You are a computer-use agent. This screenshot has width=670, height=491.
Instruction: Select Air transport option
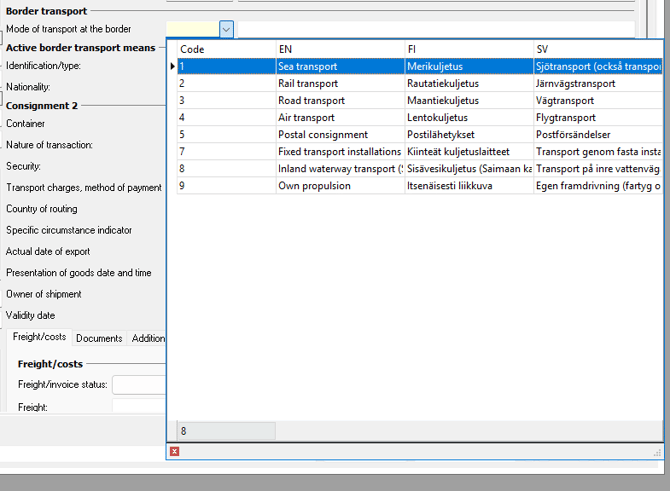click(339, 118)
